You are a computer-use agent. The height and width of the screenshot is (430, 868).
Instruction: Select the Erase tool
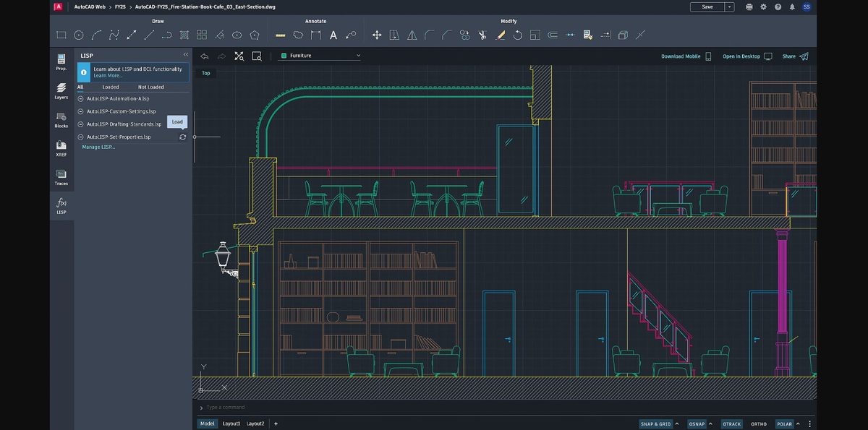click(500, 35)
